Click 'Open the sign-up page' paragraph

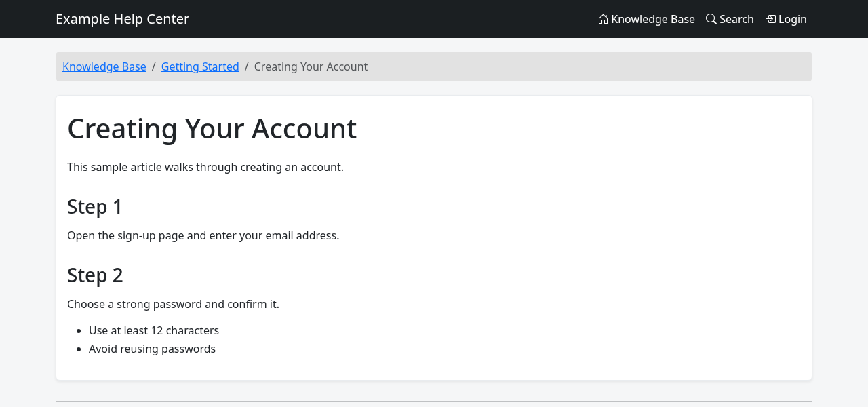(x=203, y=235)
